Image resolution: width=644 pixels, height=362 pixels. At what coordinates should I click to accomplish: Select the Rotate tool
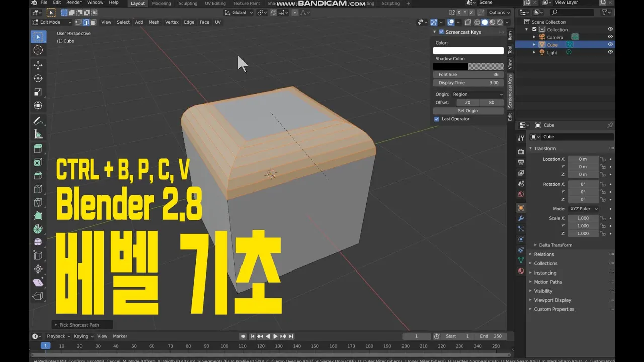38,78
